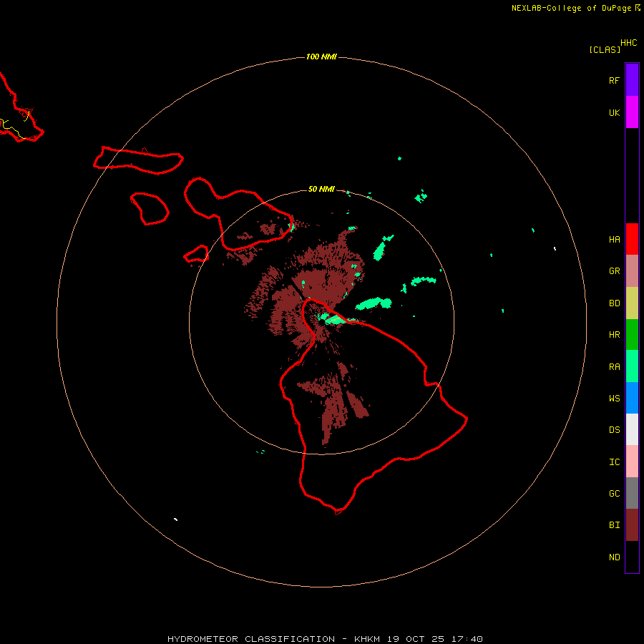Click the brown BI legend swatch
This screenshot has height=644, width=644.
tap(632, 525)
